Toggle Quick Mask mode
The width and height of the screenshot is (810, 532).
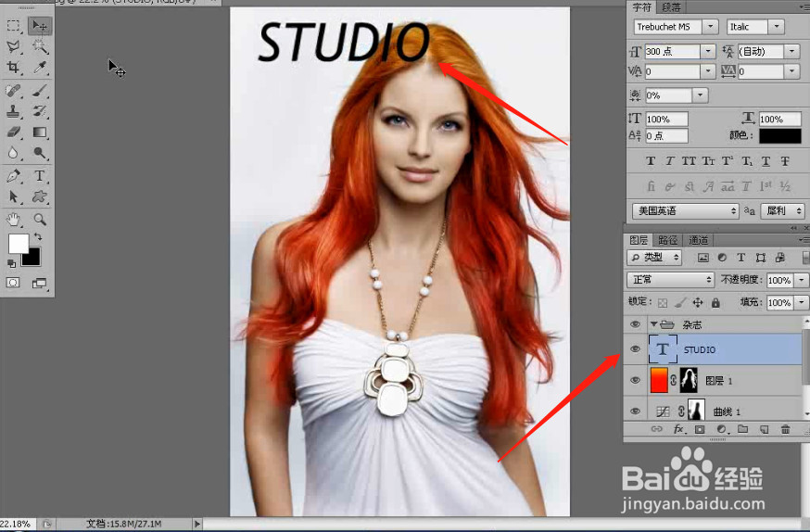13,283
